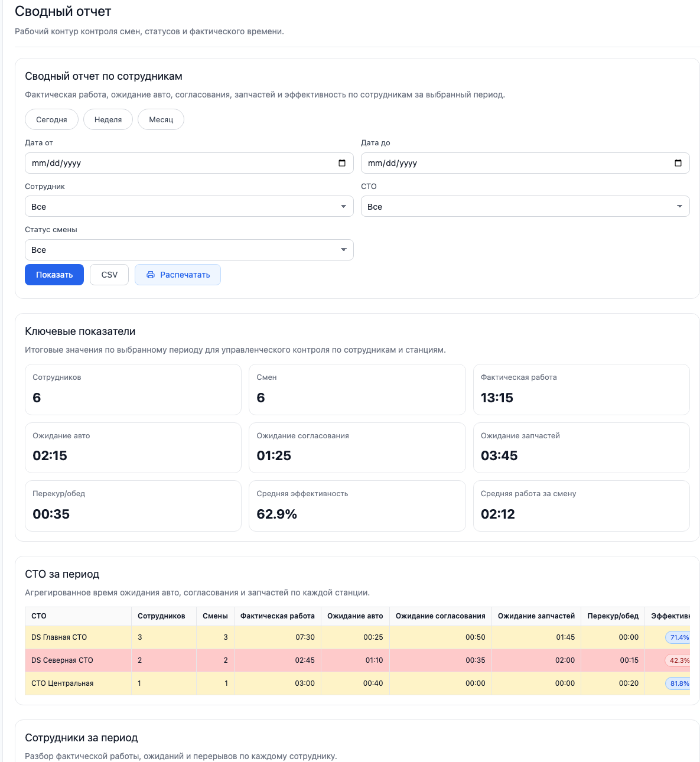Expand the Сотрудник dropdown
This screenshot has width=700, height=762.
pos(189,207)
